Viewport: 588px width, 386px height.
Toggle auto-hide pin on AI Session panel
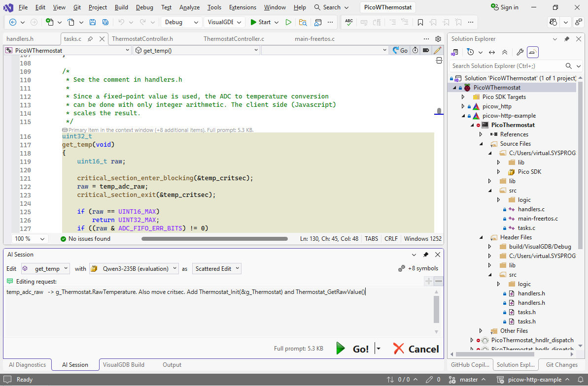(426, 255)
